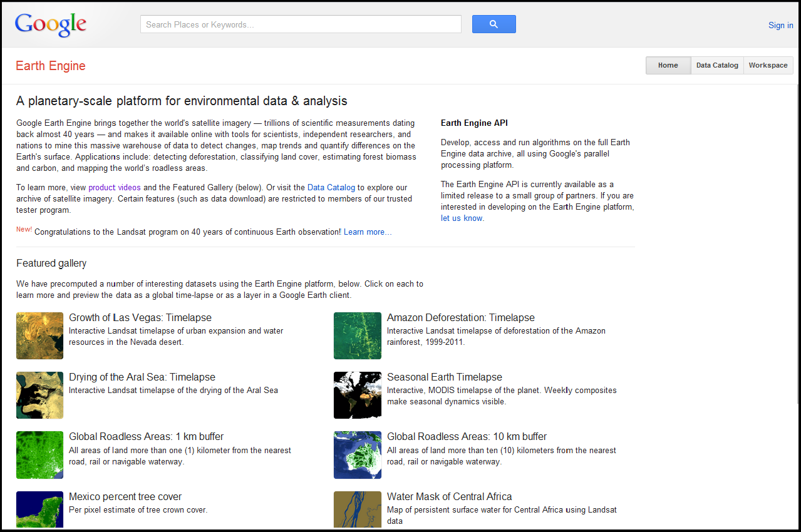Click the planetary-scale platform headline
Image resolution: width=801 pixels, height=532 pixels.
[x=182, y=101]
